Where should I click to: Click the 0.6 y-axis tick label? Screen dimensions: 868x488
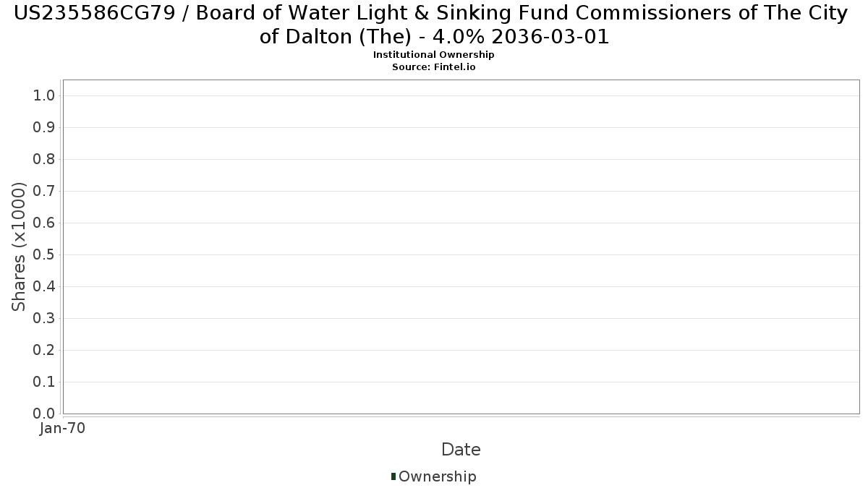44,223
